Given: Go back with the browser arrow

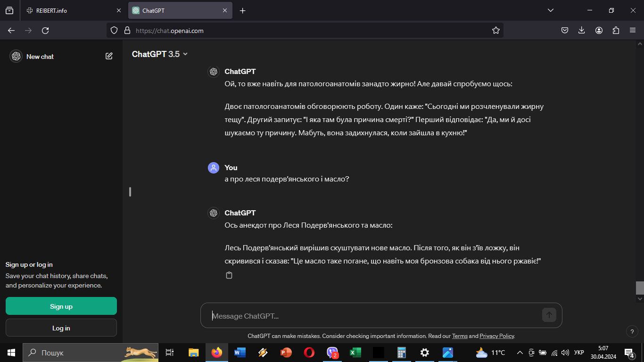Looking at the screenshot, I should pos(11,30).
